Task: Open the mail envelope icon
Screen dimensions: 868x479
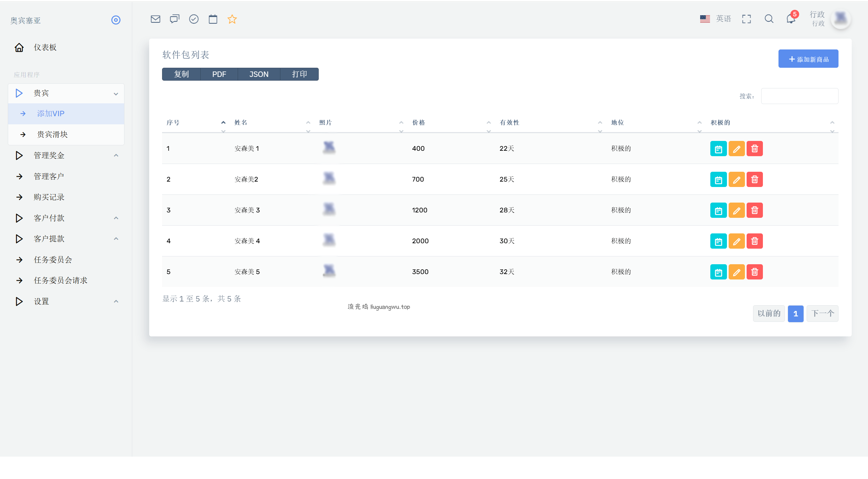Action: 155,19
